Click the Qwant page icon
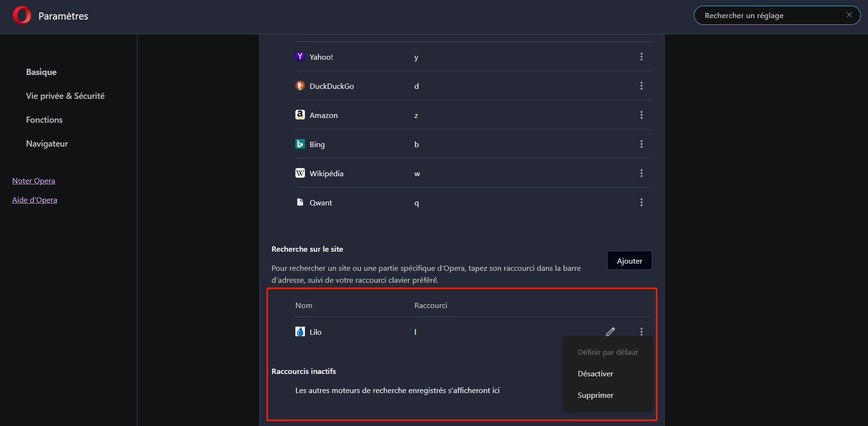The image size is (868, 426). [x=300, y=202]
